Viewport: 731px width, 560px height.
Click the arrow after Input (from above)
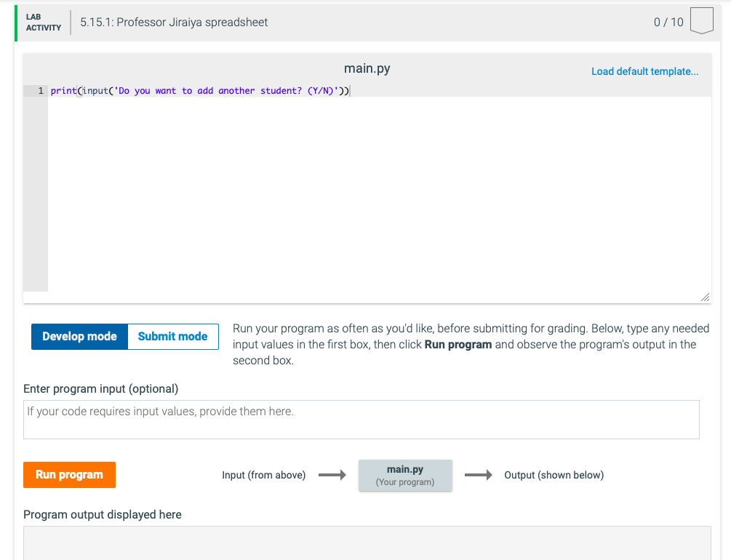point(332,475)
